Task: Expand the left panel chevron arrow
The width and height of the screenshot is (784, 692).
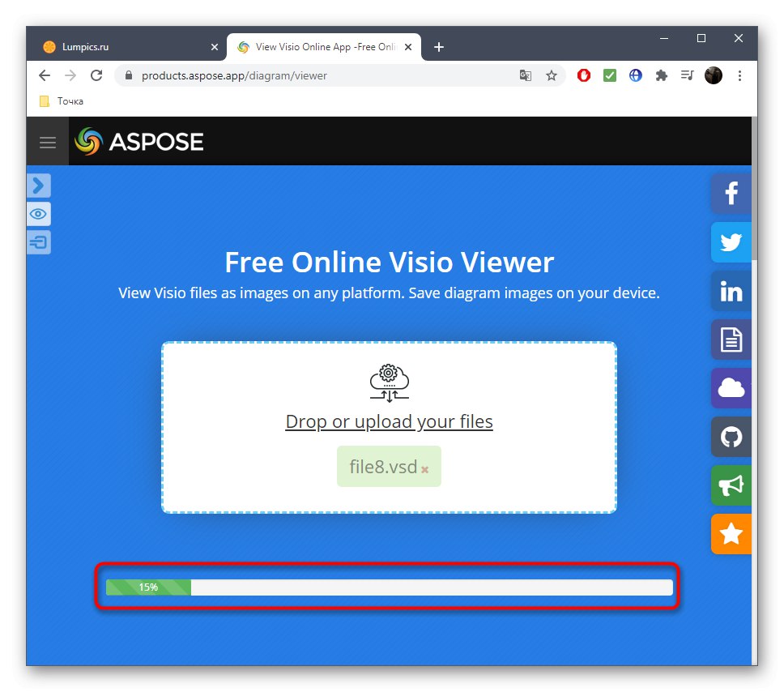Action: point(39,186)
